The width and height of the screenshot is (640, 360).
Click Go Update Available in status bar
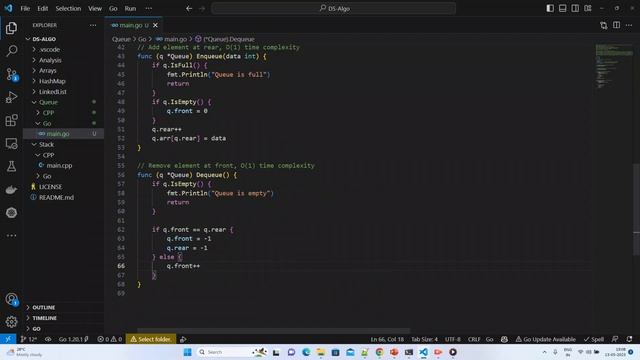pyautogui.click(x=545, y=339)
